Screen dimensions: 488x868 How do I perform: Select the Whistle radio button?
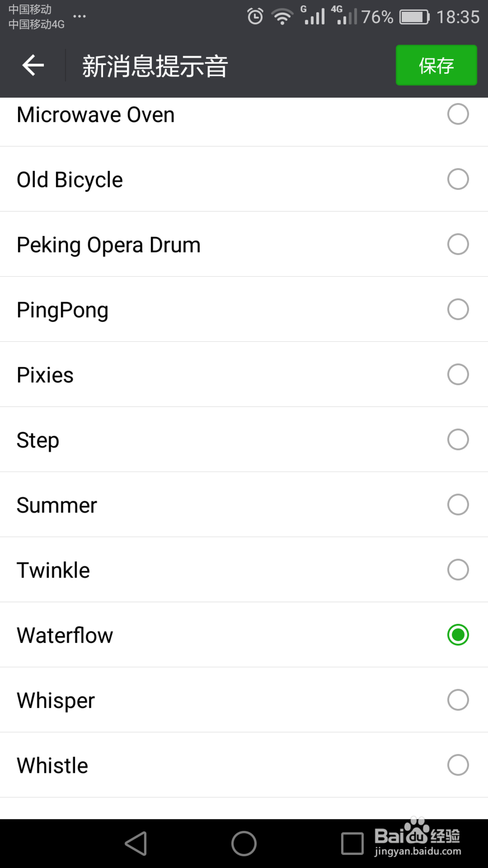click(x=458, y=765)
